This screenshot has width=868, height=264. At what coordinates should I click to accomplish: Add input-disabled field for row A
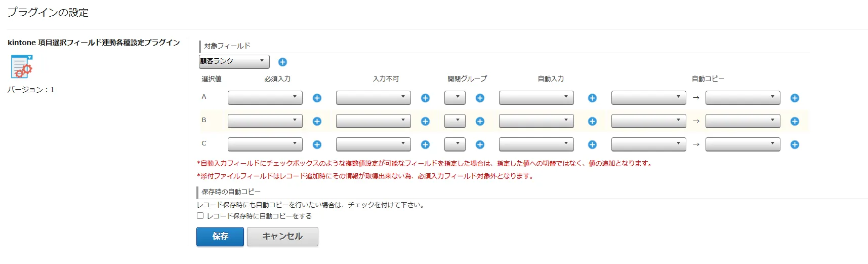(425, 98)
